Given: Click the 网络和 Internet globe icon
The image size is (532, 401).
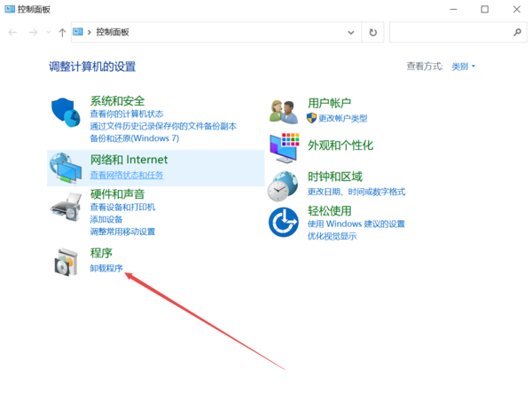Looking at the screenshot, I should click(66, 167).
